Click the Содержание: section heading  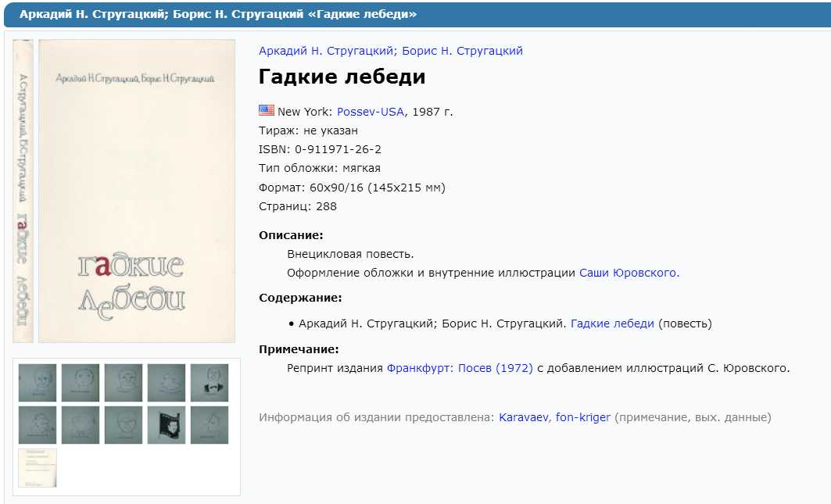[x=300, y=298]
